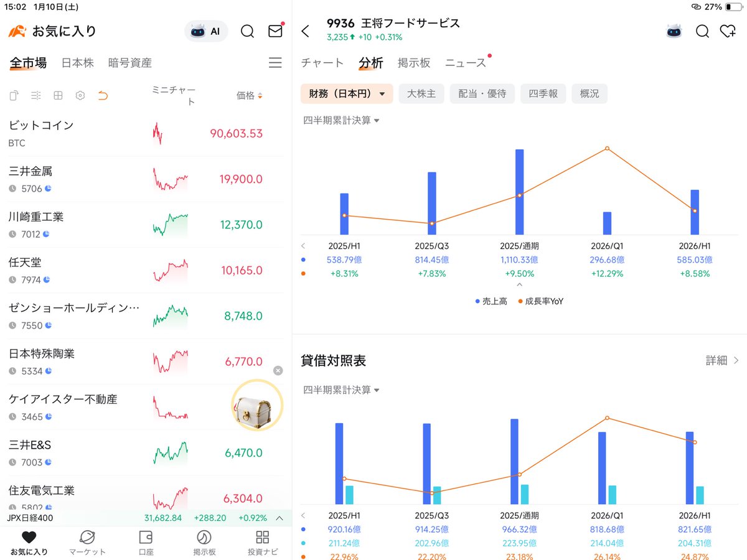Screen dimensions: 747x560
Task: Toggle the 成長率YoY legend item
Action: pos(540,301)
